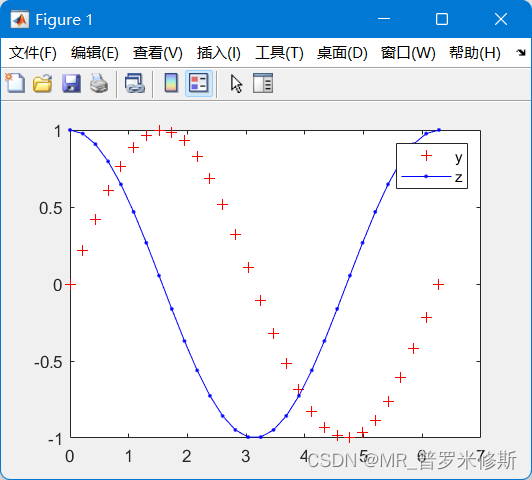Viewport: 532px width, 480px height.
Task: Open the 查看(V) menu
Action: pyautogui.click(x=158, y=53)
